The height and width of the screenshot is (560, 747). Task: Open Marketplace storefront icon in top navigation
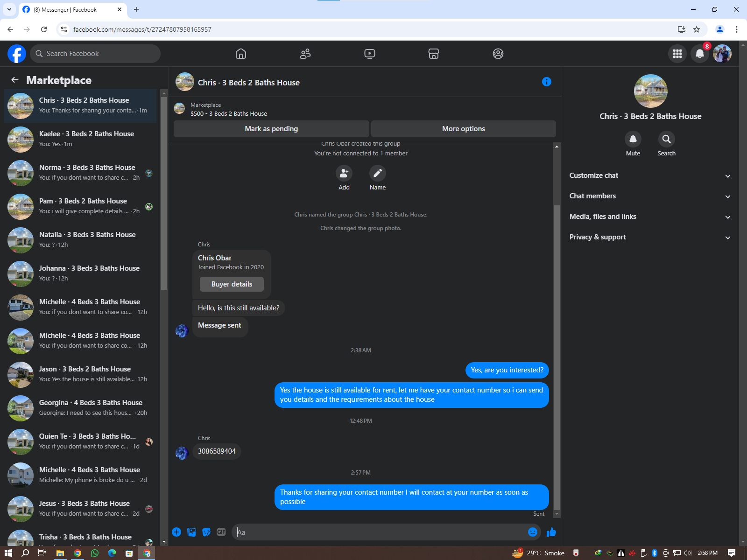[x=434, y=54]
